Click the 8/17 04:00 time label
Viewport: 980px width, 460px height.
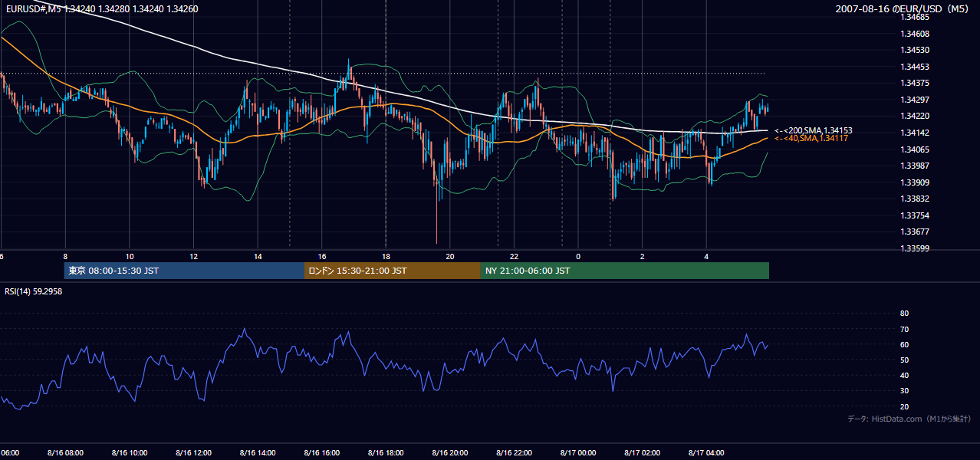coord(706,453)
